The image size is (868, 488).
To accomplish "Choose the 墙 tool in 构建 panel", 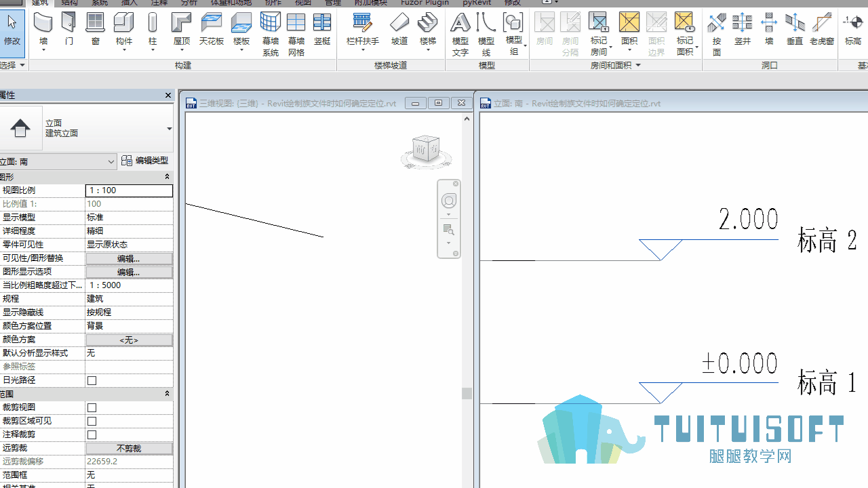I will pyautogui.click(x=43, y=31).
